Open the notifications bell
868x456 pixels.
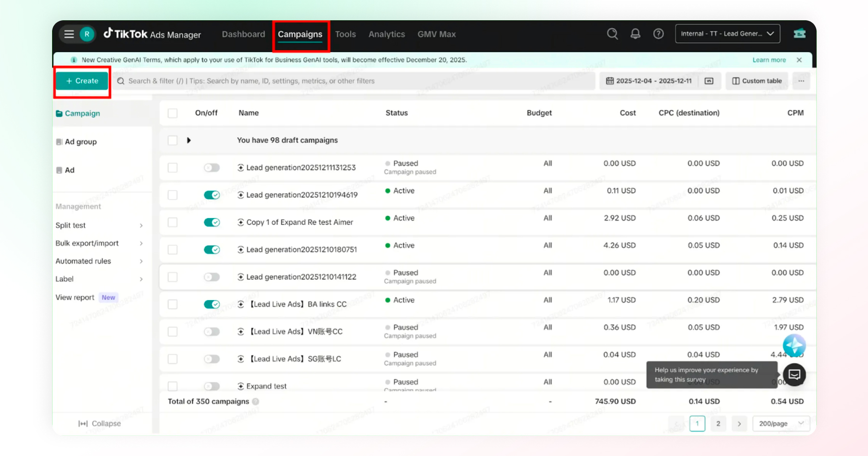point(636,34)
